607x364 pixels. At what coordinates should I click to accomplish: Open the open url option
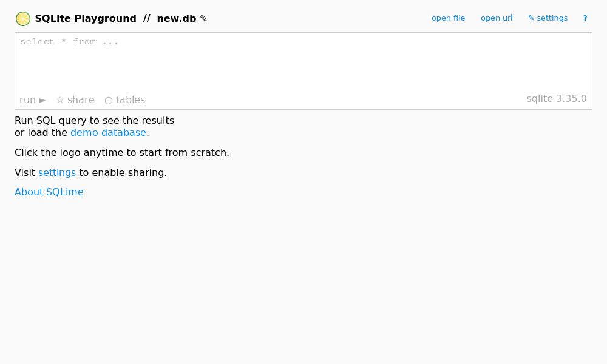coord(496,18)
